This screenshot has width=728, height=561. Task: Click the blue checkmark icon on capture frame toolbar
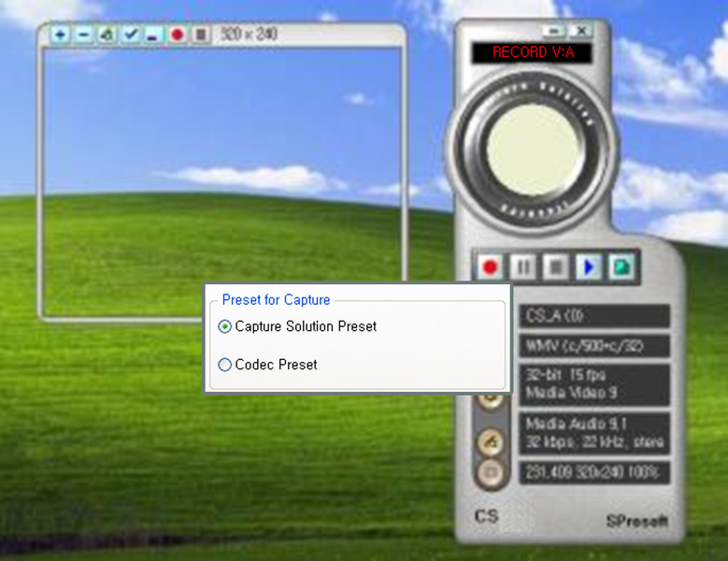coord(131,35)
